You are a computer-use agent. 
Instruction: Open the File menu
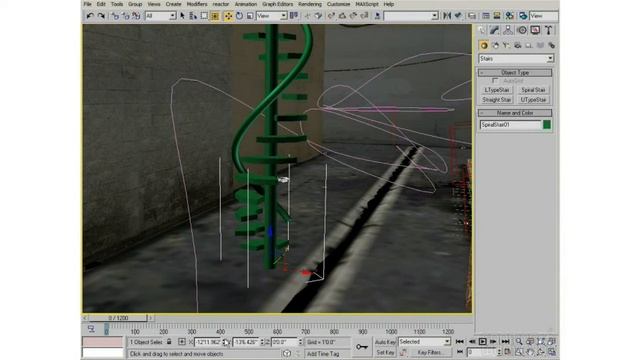tap(87, 4)
